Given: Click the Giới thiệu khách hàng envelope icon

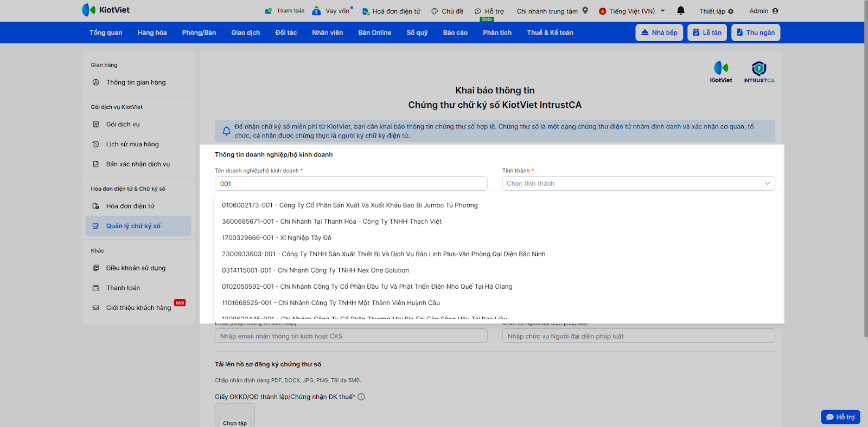Looking at the screenshot, I should pyautogui.click(x=96, y=308).
